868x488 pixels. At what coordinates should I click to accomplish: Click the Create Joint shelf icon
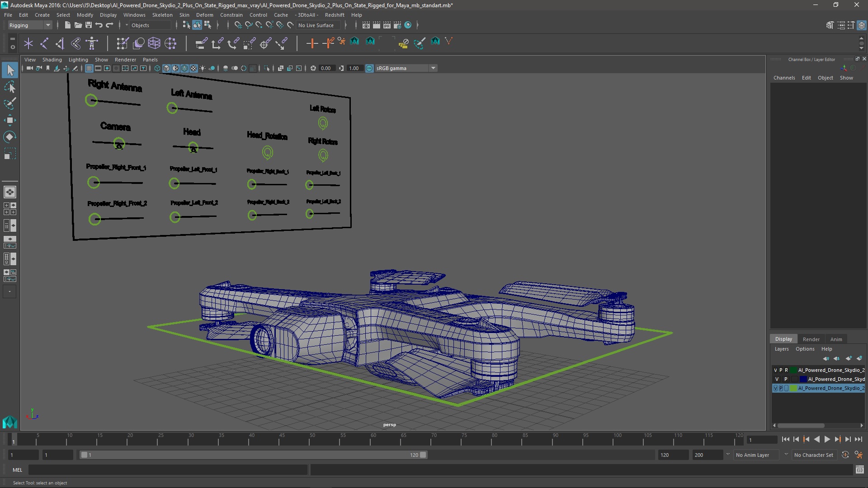coord(44,43)
